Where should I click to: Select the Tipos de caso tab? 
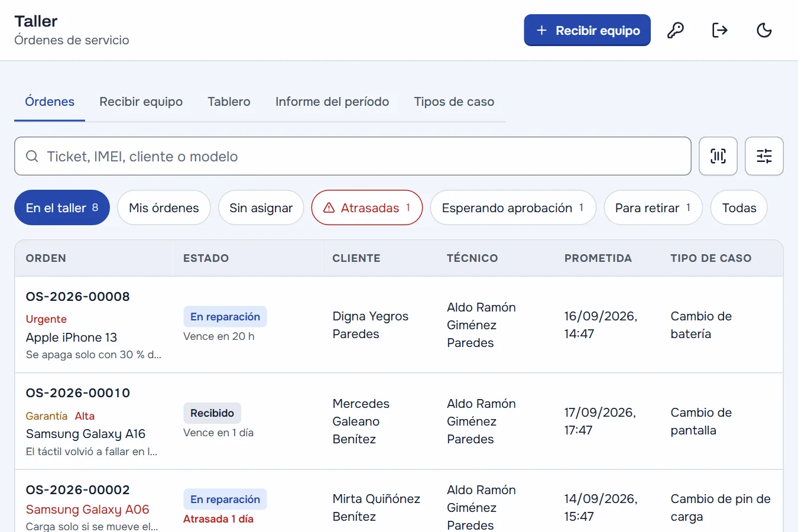[454, 102]
